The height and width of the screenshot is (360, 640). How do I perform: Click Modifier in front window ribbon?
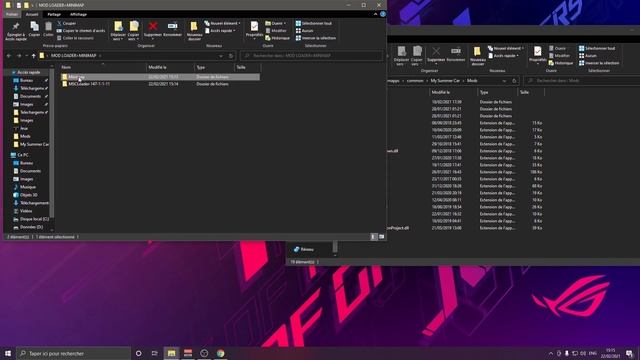(276, 31)
